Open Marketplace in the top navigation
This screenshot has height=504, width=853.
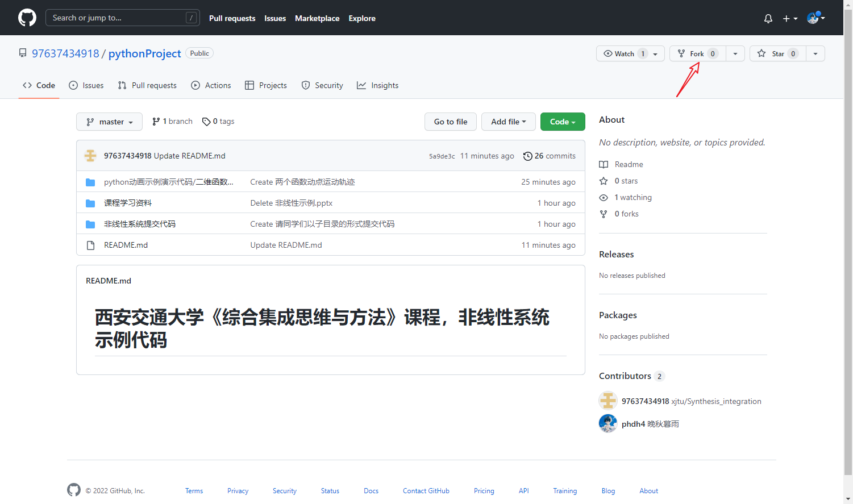(x=317, y=18)
